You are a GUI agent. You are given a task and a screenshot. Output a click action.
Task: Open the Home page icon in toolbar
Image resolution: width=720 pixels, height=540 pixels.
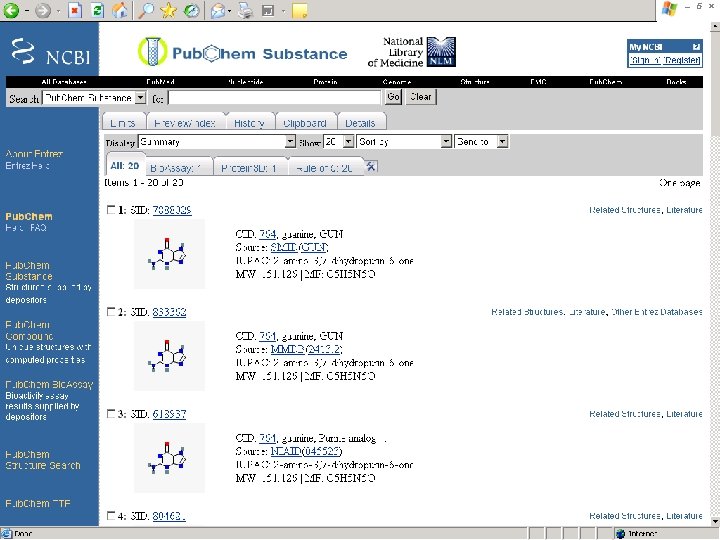pos(120,10)
